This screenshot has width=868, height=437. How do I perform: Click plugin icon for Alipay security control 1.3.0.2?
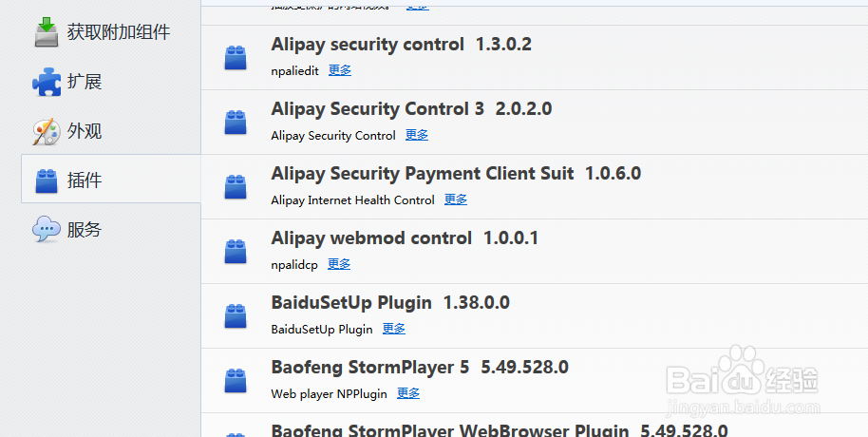coord(236,58)
